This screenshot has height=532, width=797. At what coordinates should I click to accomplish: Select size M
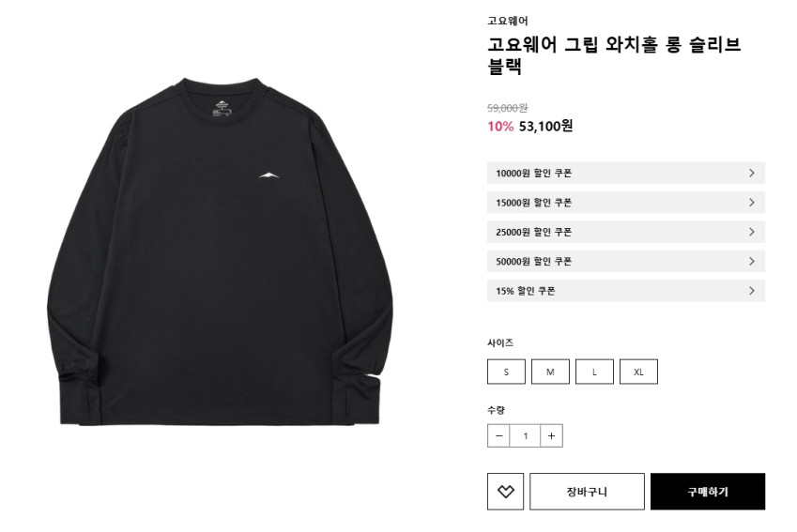tap(550, 372)
